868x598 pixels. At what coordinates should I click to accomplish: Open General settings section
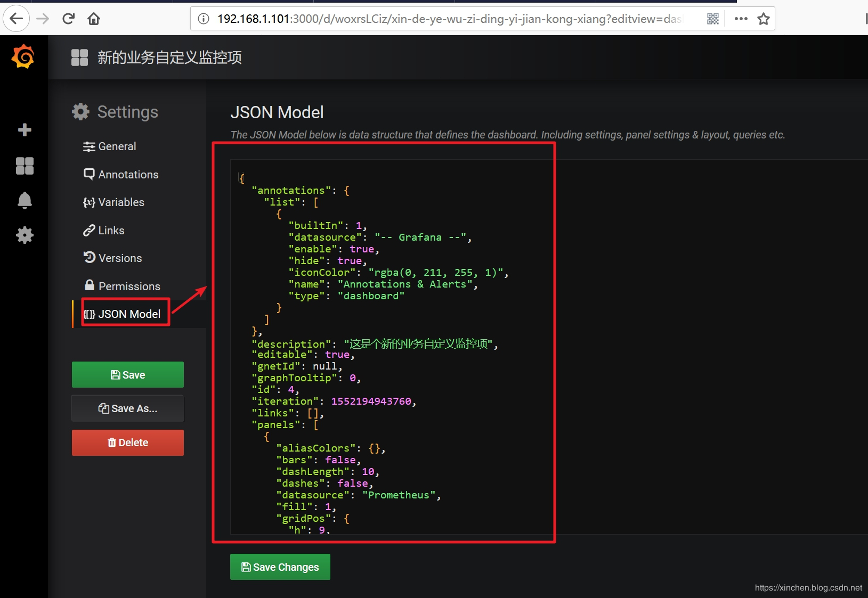click(110, 146)
